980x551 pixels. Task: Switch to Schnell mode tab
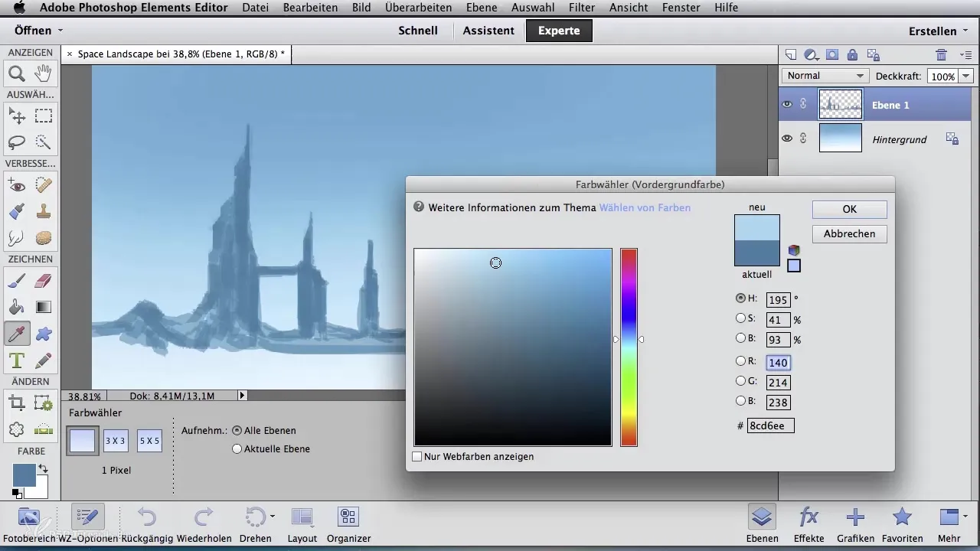click(x=418, y=31)
